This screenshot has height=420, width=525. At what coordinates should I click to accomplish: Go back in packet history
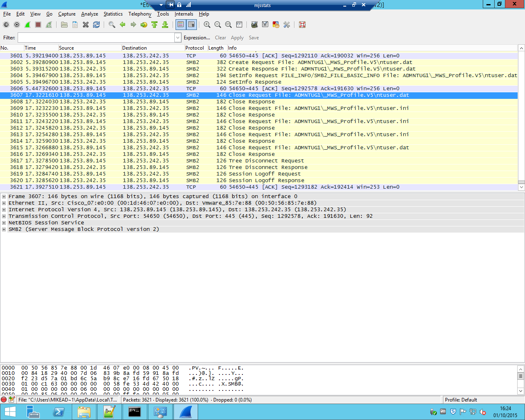123,25
